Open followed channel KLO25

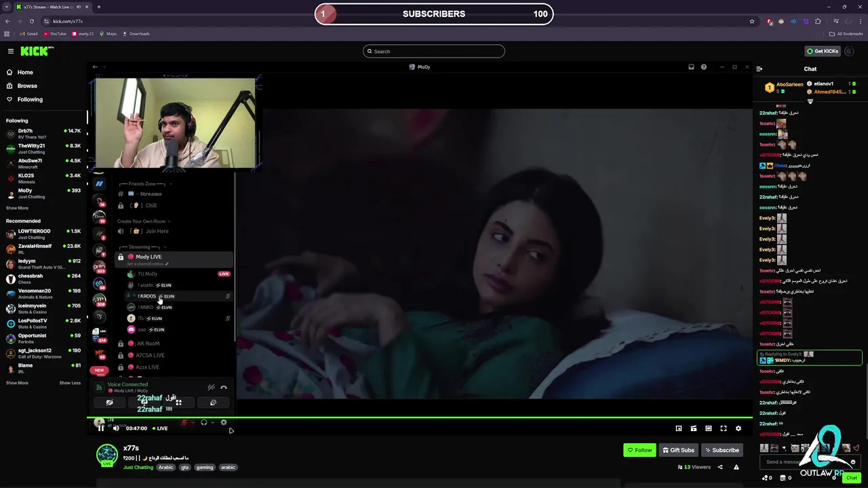tap(43, 178)
